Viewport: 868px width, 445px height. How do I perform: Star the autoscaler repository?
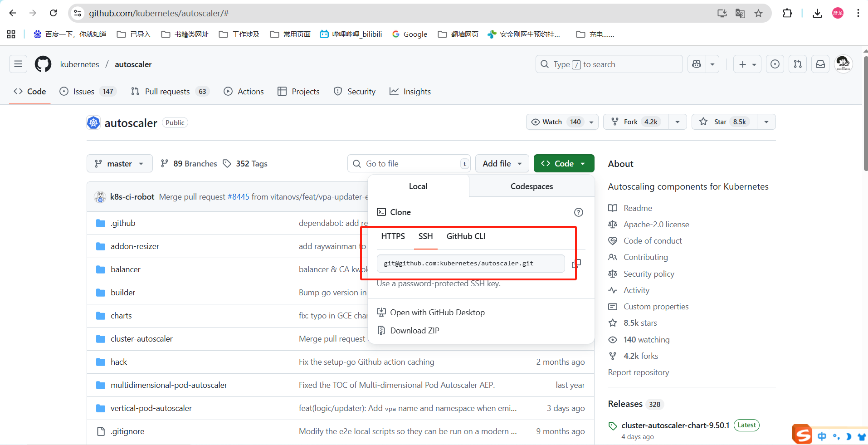[724, 122]
